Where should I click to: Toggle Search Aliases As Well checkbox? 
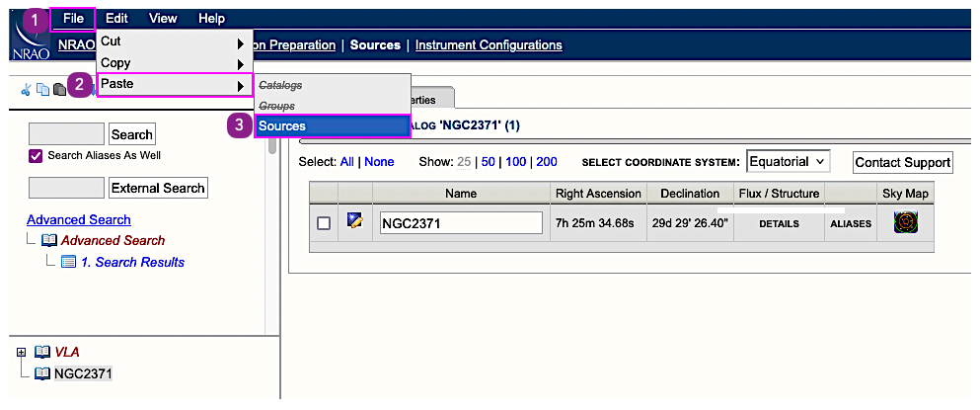(37, 156)
